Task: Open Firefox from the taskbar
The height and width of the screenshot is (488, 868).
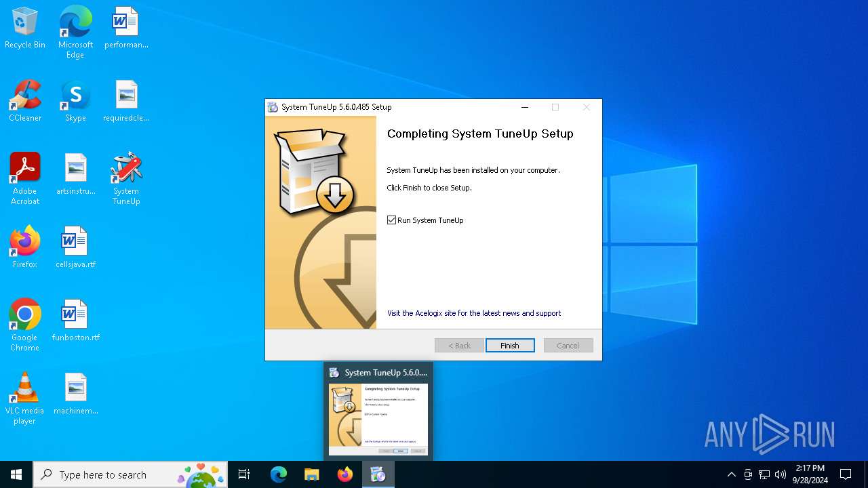Action: click(x=345, y=474)
